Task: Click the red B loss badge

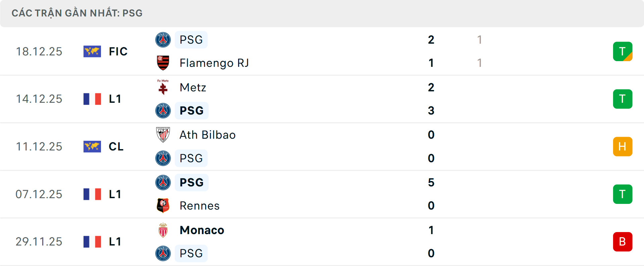Action: (x=623, y=242)
